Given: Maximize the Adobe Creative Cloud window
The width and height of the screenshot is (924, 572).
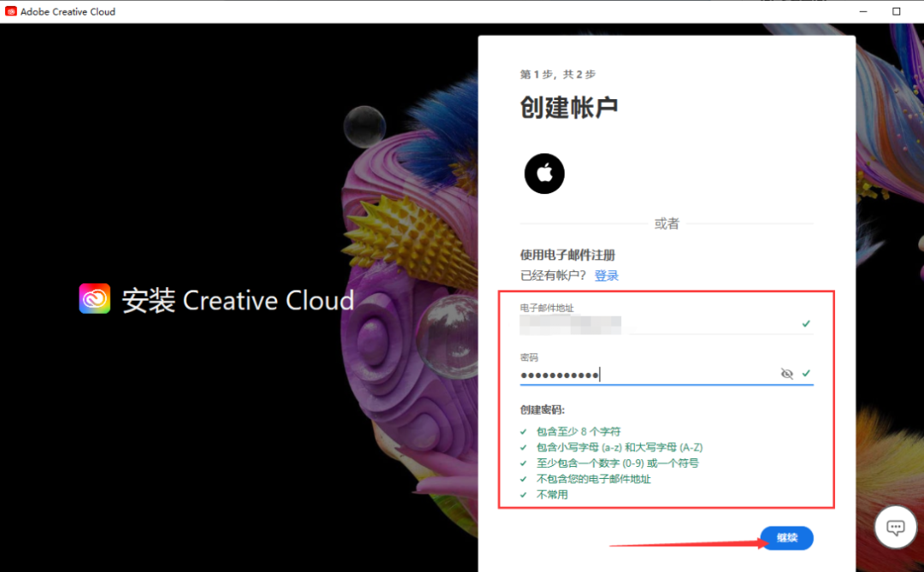Looking at the screenshot, I should (897, 11).
